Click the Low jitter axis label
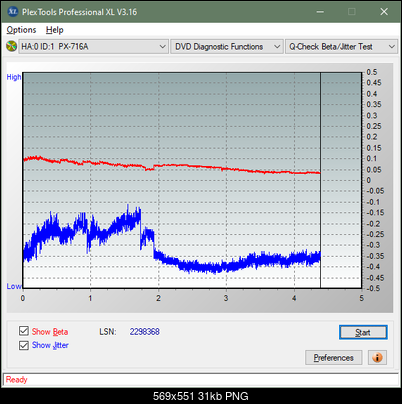Viewport: 402px width, 404px height. click(14, 286)
